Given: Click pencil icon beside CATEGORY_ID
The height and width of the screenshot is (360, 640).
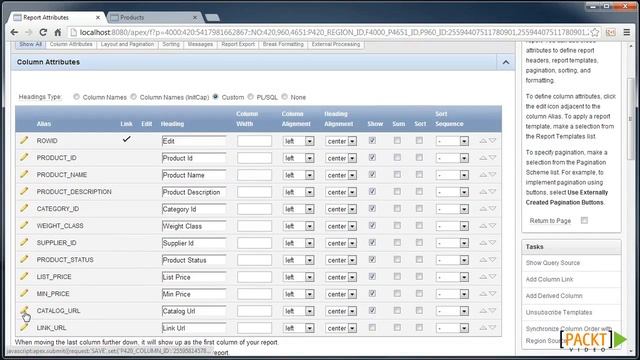Looking at the screenshot, I should pos(24,209).
